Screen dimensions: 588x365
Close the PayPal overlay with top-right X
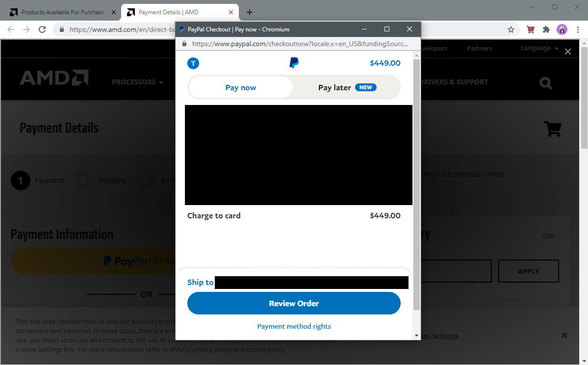(x=568, y=52)
